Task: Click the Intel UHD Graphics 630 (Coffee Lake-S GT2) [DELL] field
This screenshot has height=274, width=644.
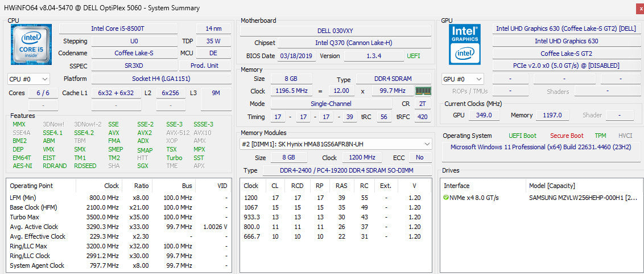Action: (x=566, y=28)
